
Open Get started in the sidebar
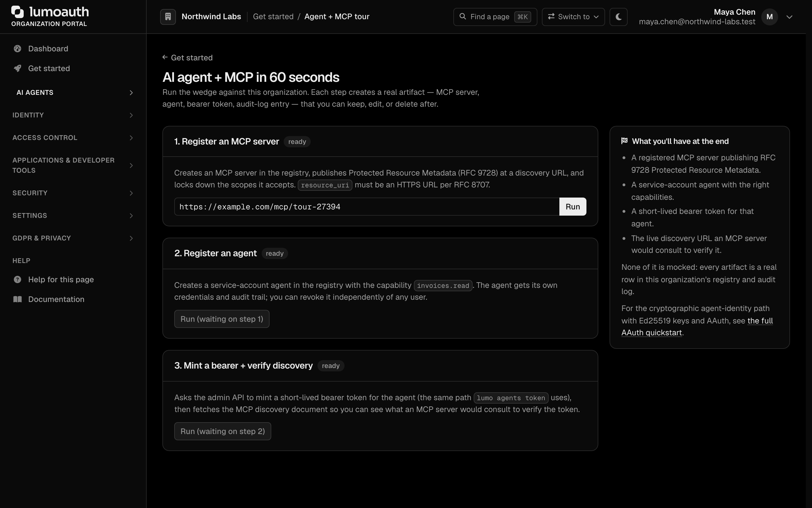tap(72, 69)
